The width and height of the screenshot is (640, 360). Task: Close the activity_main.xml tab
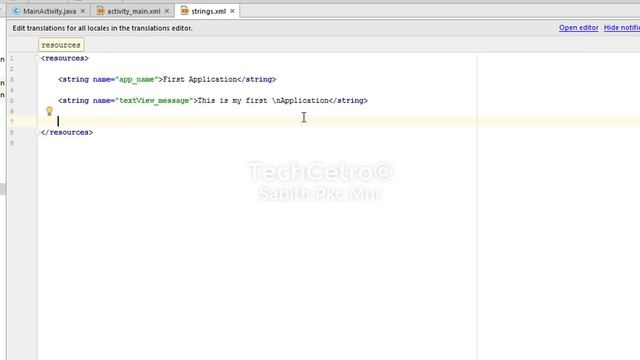click(167, 11)
